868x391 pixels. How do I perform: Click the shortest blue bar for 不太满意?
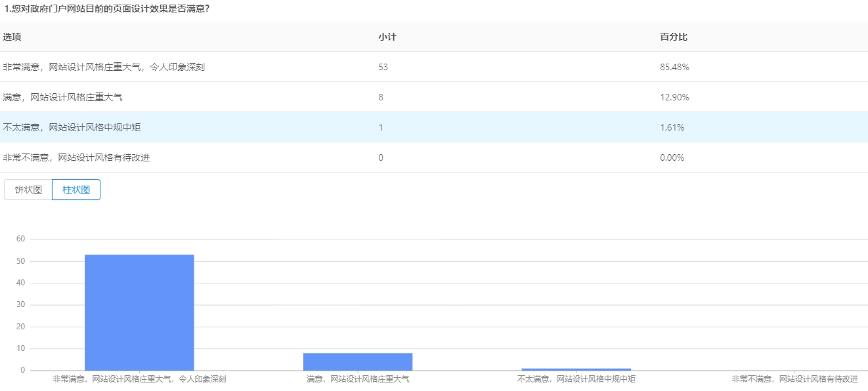(576, 369)
